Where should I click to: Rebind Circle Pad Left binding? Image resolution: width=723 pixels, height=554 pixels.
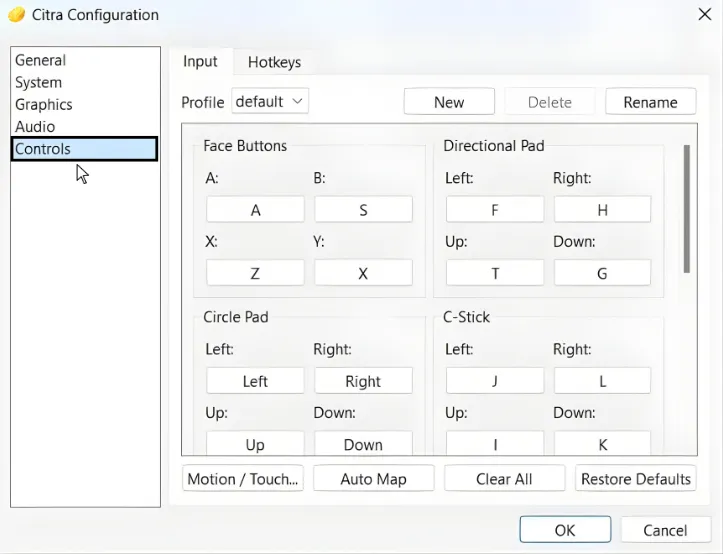click(x=255, y=381)
